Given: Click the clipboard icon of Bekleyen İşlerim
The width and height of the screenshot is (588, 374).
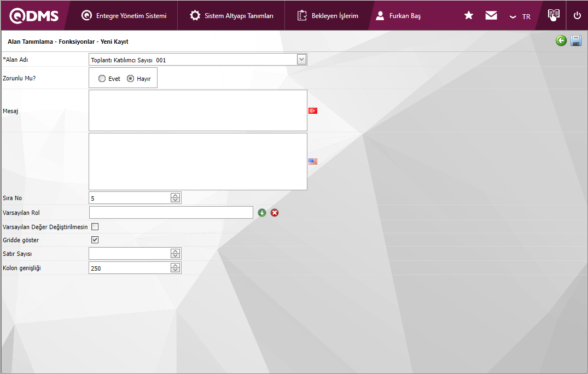Looking at the screenshot, I should (x=302, y=15).
